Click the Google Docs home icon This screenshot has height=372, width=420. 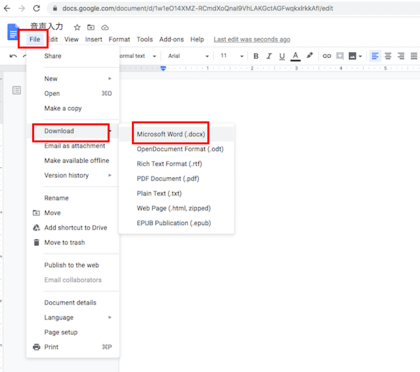[13, 32]
